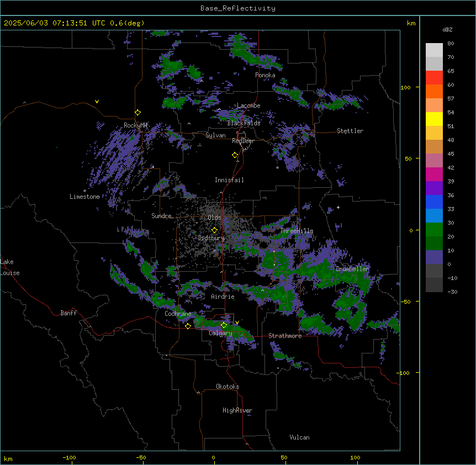Click the asterisk marker above Limestone label

84,191
